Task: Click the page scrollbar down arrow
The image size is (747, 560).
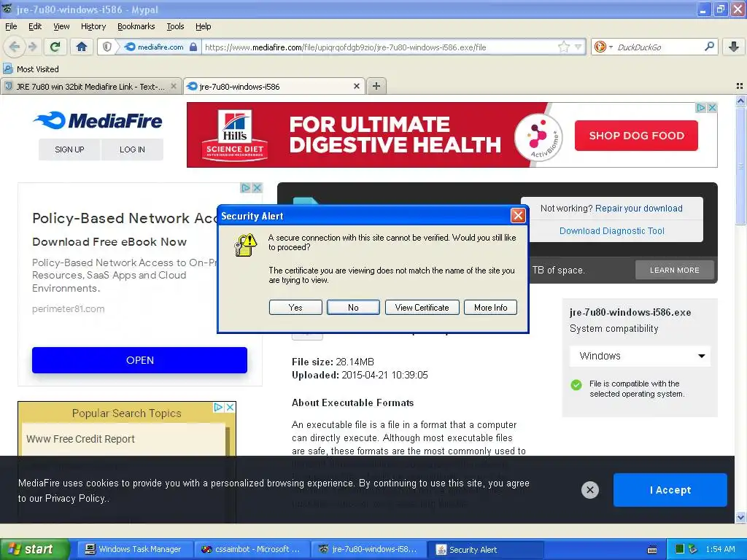Action: tap(740, 517)
